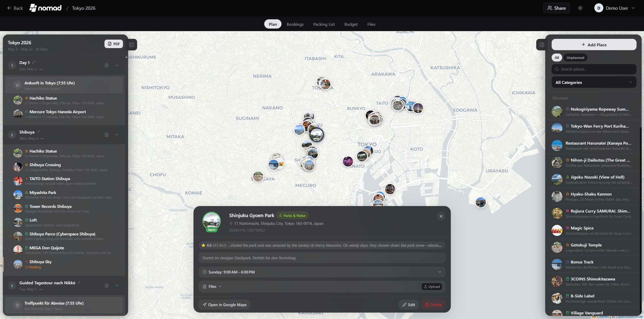Export the itinerary as PDF
Screen dimensions: 644x319
tap(113, 44)
